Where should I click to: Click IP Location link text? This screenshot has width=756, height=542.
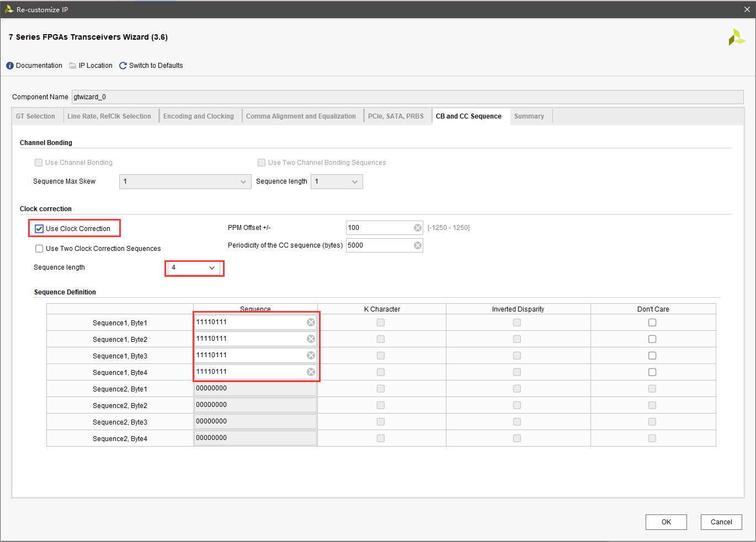pyautogui.click(x=95, y=66)
